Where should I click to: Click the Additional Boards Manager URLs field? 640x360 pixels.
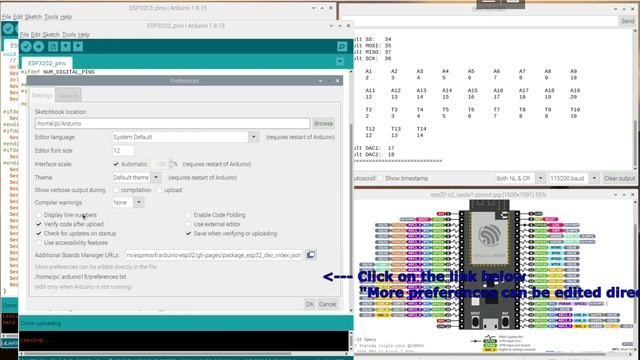(214, 255)
